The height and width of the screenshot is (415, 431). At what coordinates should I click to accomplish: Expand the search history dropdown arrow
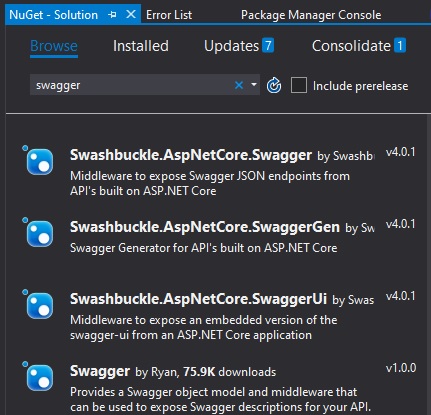[x=254, y=85]
